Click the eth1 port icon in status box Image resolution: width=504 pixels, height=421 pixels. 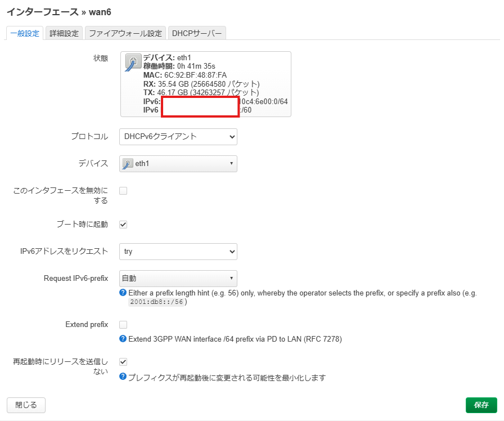click(x=133, y=62)
